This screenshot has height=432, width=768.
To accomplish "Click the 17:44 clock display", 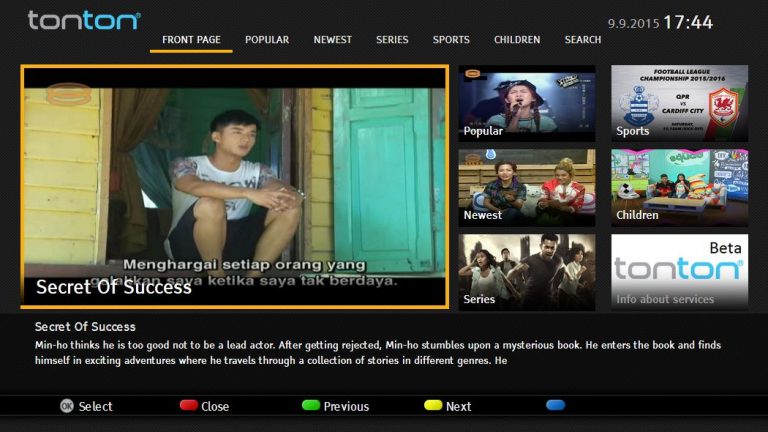I will click(688, 23).
